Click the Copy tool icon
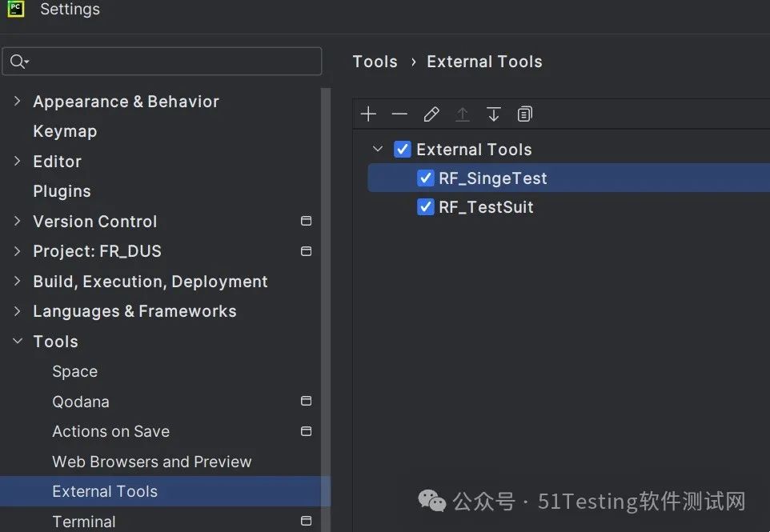 tap(525, 114)
